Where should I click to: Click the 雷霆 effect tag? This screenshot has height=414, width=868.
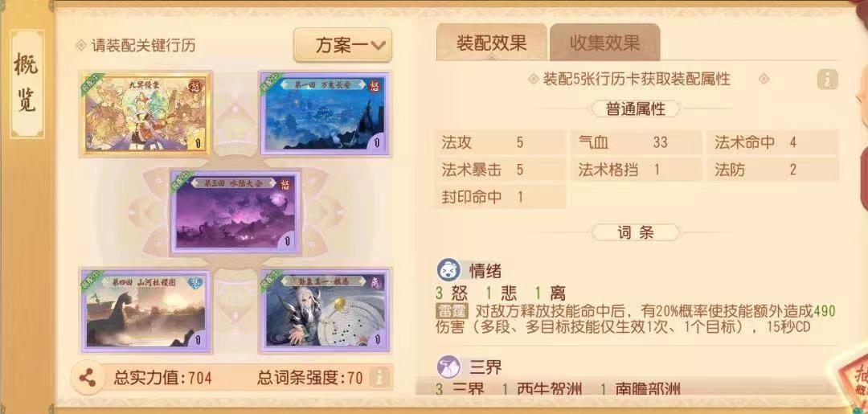coord(452,310)
